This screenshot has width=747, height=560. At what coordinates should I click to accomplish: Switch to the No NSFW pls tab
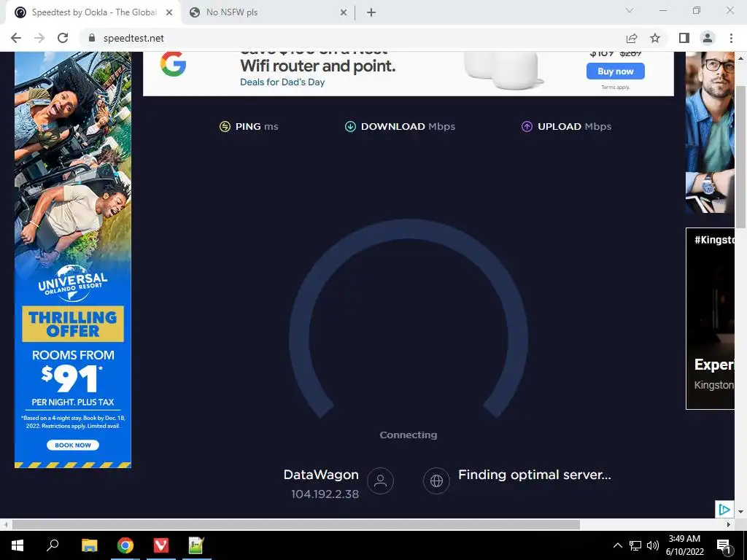(x=267, y=13)
